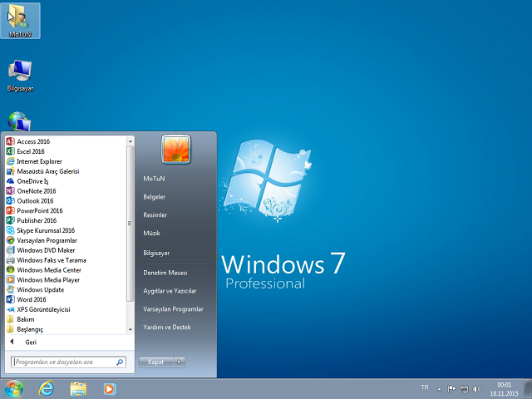Image resolution: width=532 pixels, height=399 pixels.
Task: Click network tray icon
Action: tap(464, 389)
